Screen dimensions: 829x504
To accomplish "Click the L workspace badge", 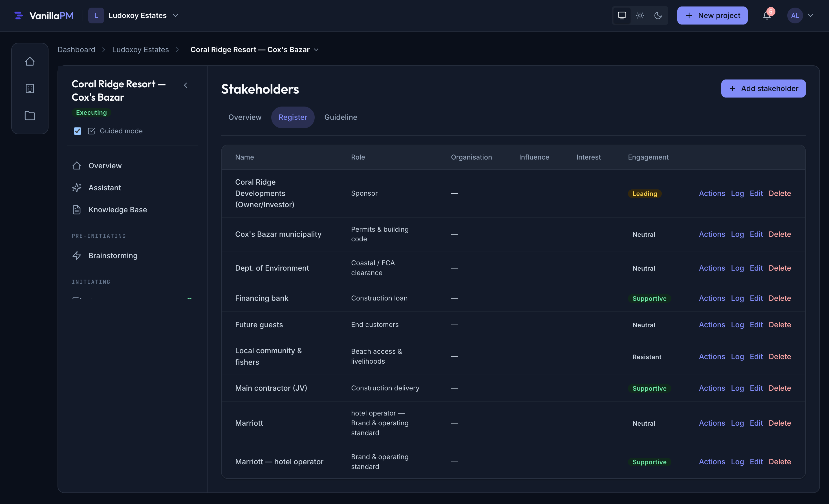I will click(96, 16).
